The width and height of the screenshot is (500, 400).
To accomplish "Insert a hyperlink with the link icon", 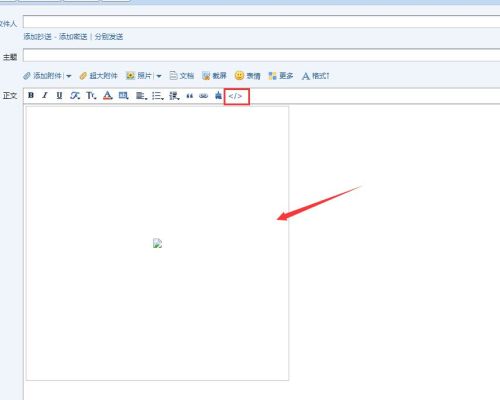I will tap(203, 96).
